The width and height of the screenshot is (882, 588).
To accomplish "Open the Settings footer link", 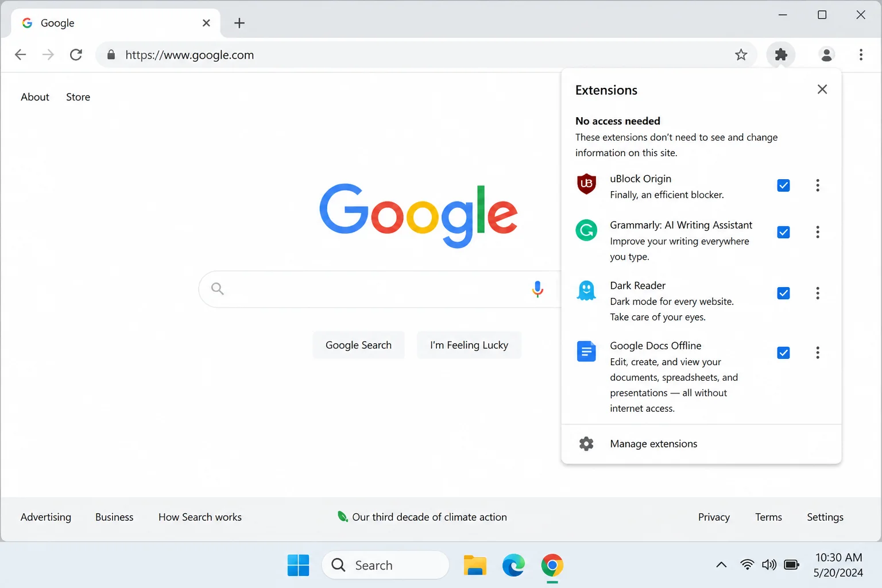I will (825, 517).
